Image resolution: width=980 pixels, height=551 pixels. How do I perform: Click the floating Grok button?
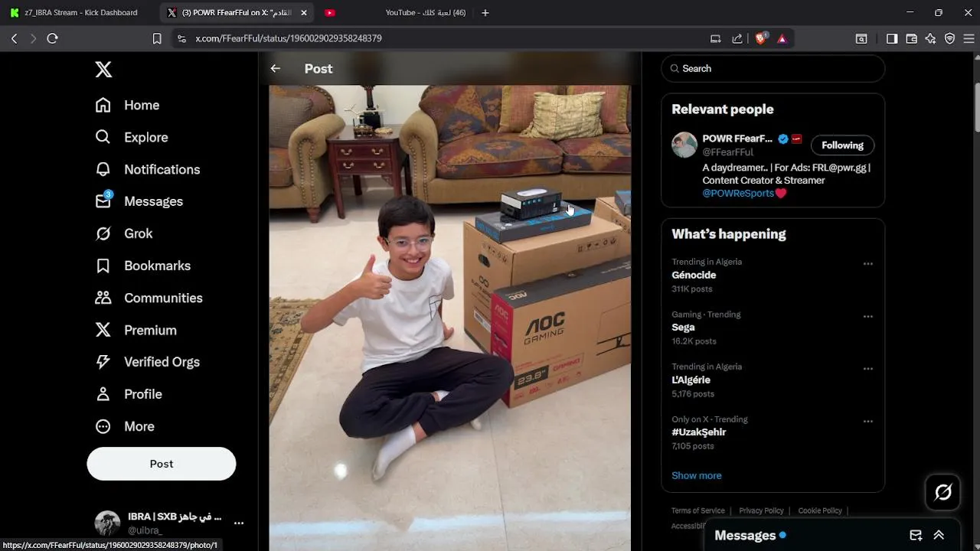pyautogui.click(x=943, y=492)
